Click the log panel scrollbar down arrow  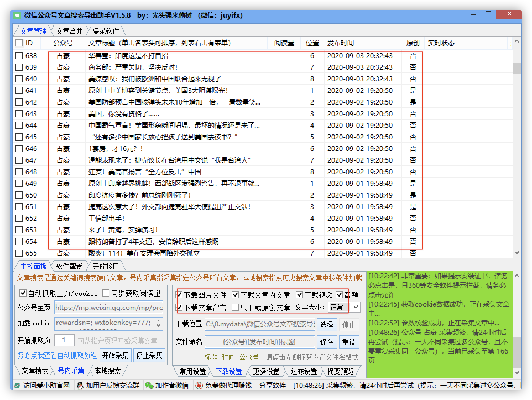pyautogui.click(x=517, y=373)
